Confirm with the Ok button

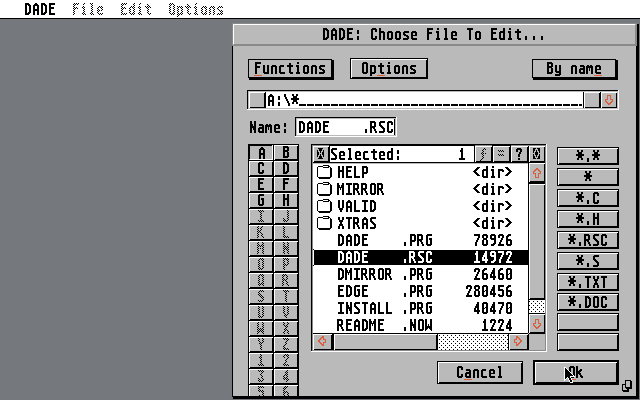(x=576, y=372)
